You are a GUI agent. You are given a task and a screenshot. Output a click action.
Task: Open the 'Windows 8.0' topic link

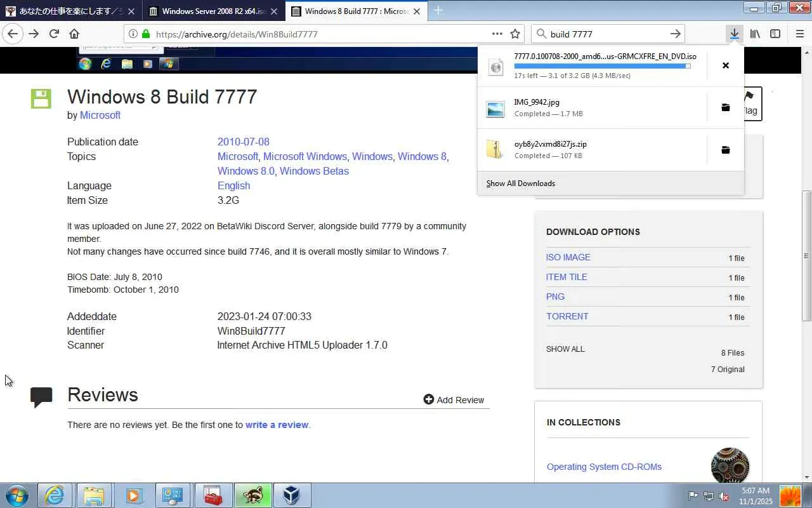pos(246,171)
